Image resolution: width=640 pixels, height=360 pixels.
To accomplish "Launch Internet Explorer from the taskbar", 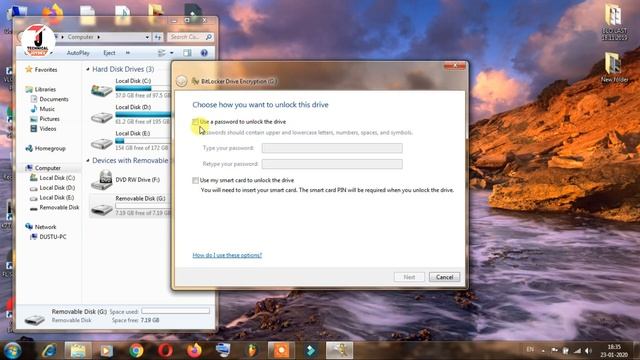I will tap(49, 350).
